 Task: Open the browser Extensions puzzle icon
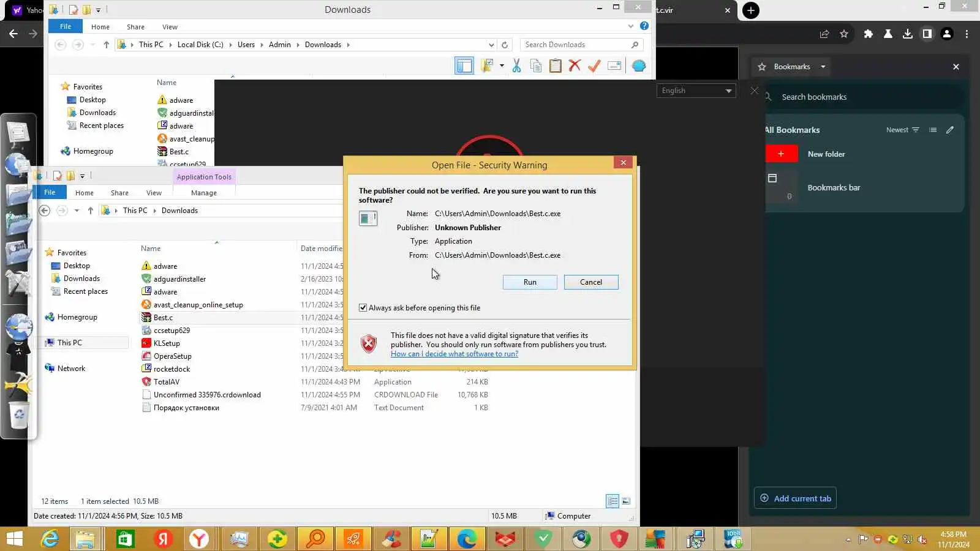(868, 34)
